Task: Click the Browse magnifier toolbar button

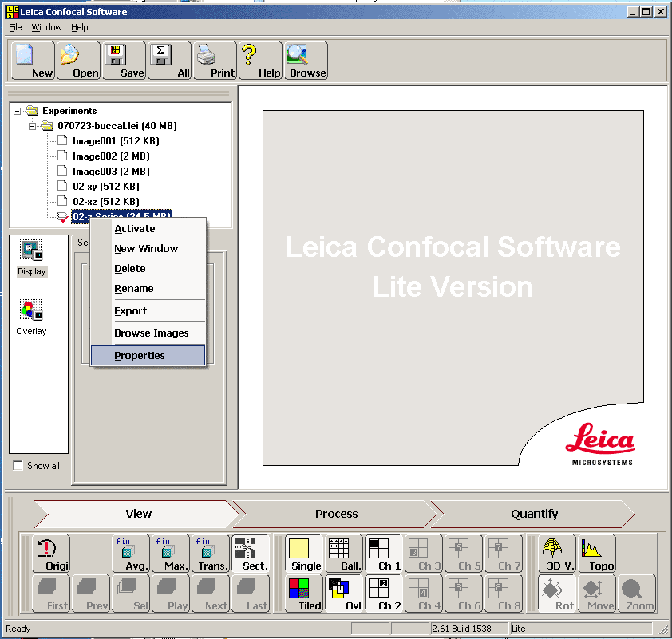Action: pyautogui.click(x=306, y=61)
